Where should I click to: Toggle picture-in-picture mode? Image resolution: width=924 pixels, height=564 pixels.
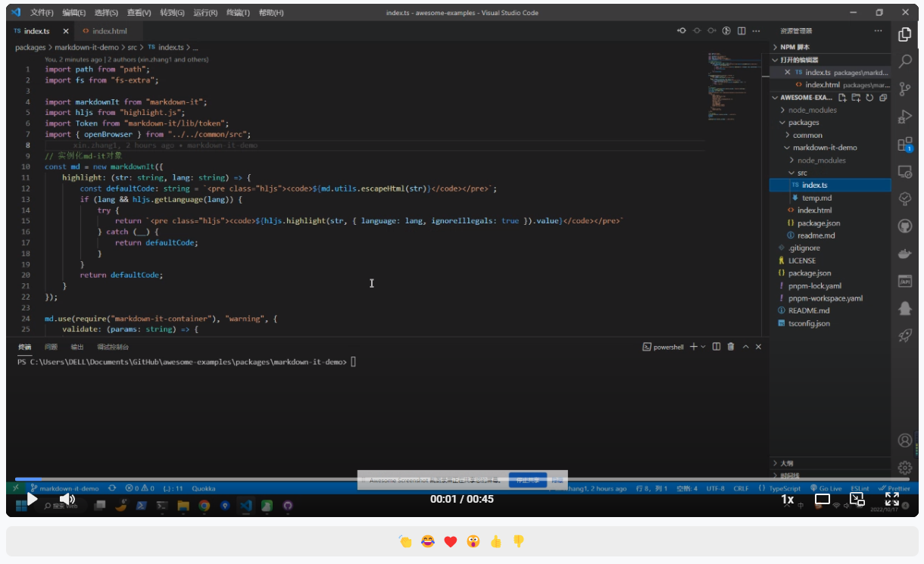click(857, 499)
